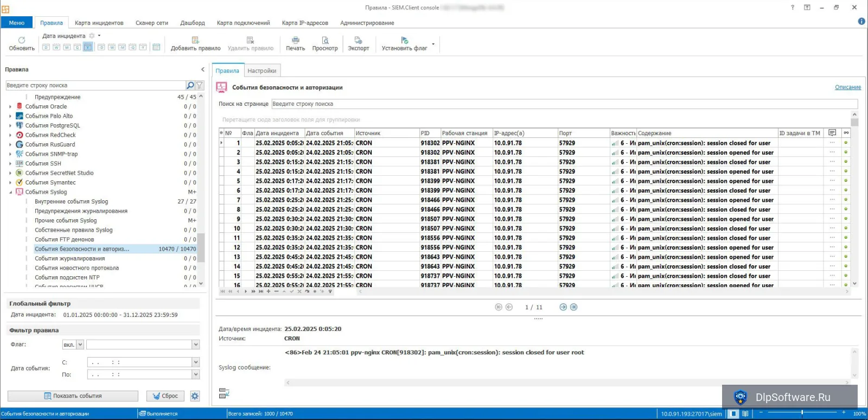Open the Описание link
The width and height of the screenshot is (868, 420).
848,87
